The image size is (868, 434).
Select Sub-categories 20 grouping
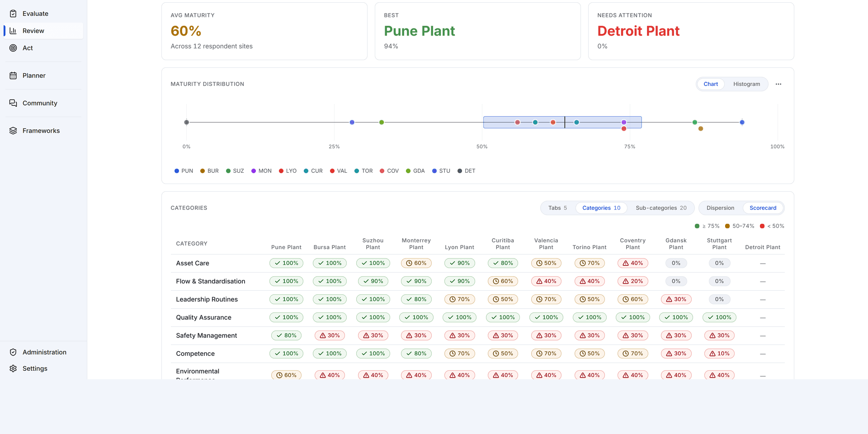(x=661, y=208)
